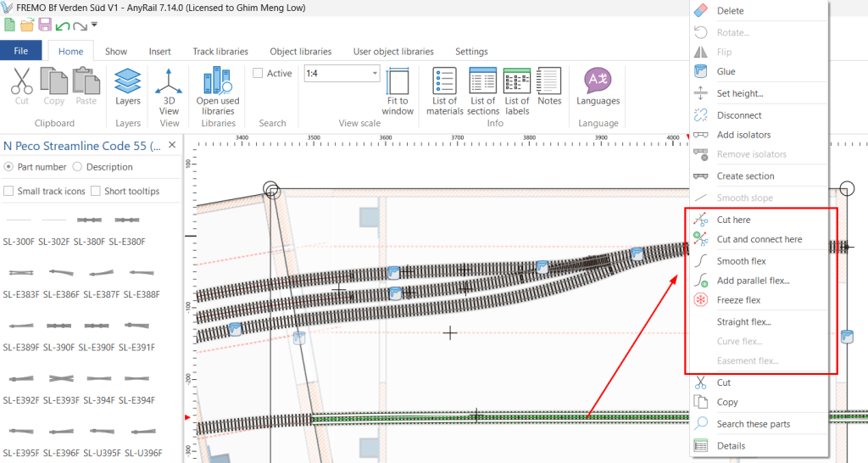Switch to the Track libraries tab

220,52
